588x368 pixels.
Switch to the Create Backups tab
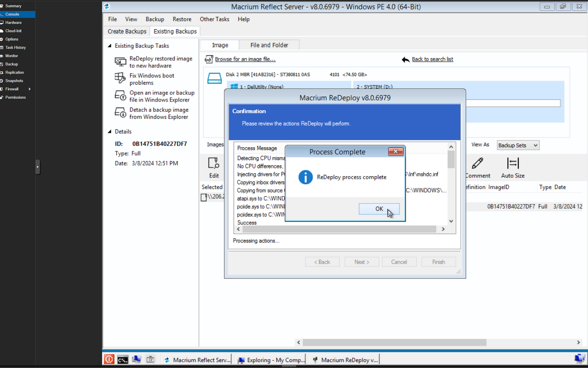pyautogui.click(x=127, y=31)
